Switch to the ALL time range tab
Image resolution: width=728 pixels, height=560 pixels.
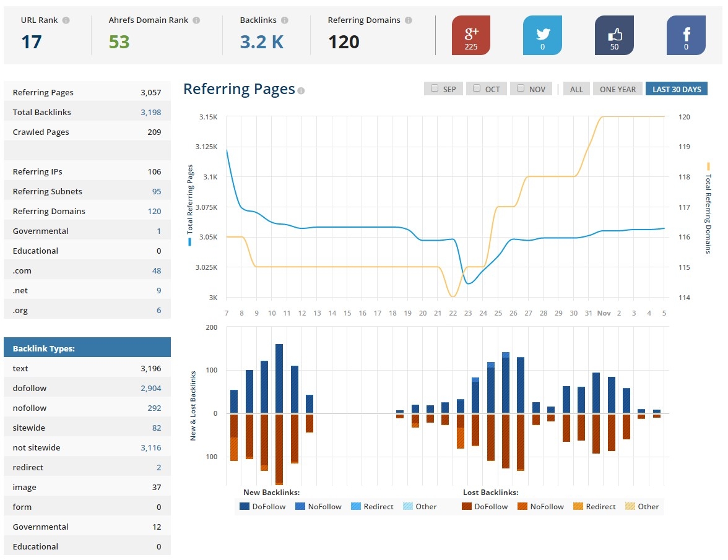576,88
